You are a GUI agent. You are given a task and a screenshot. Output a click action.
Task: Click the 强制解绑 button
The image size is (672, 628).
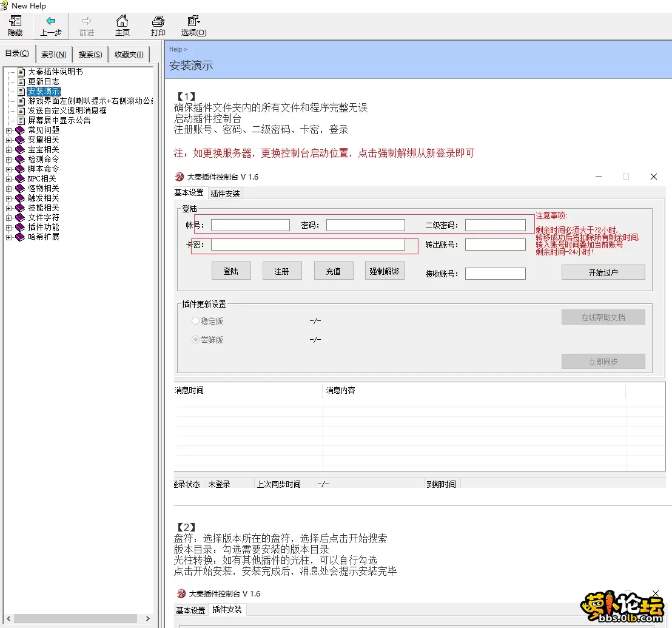[384, 271]
